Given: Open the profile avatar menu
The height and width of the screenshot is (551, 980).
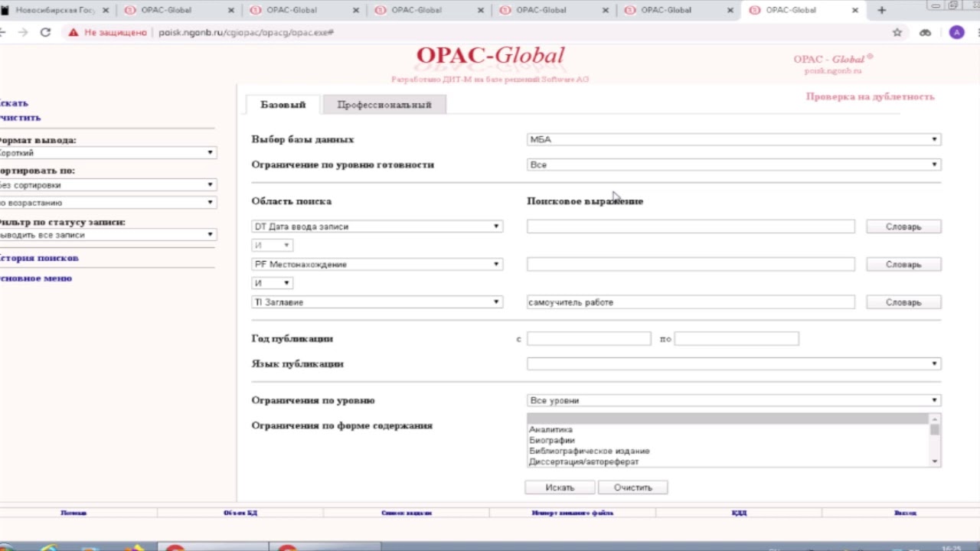Looking at the screenshot, I should (x=956, y=32).
